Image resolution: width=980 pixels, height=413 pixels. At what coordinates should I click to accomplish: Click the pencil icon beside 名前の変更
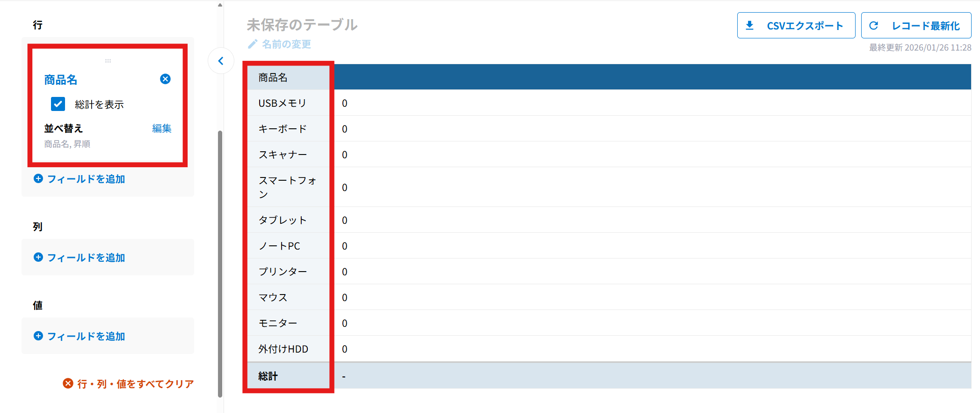coord(253,44)
